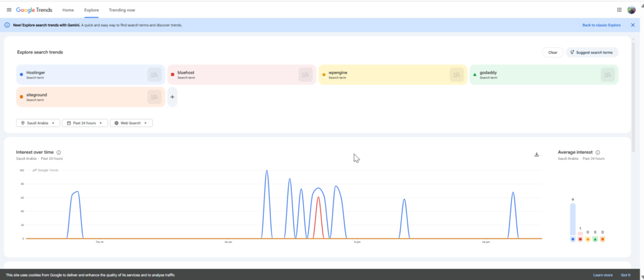The width and height of the screenshot is (644, 280).
Task: Click the globe icon in Web Search filter
Action: click(116, 123)
